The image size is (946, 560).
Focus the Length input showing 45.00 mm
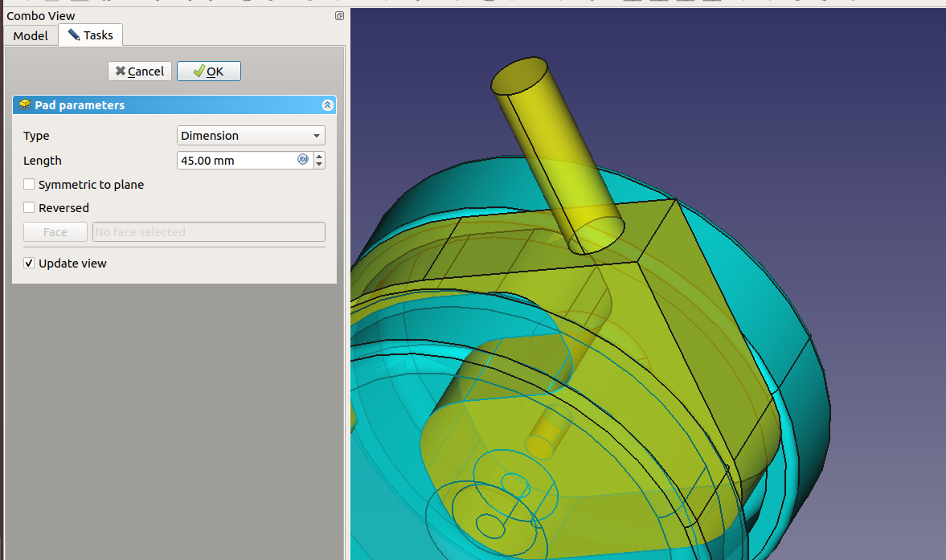pos(236,161)
